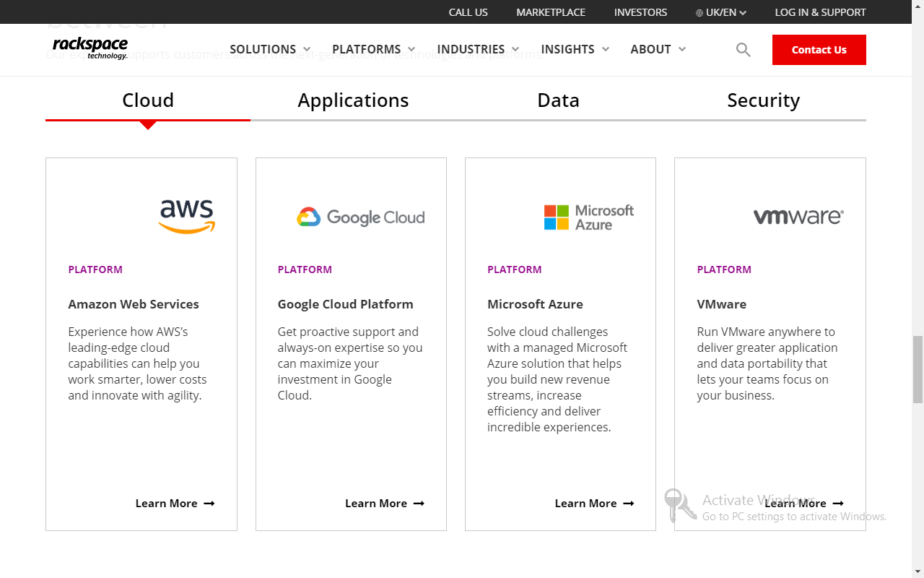
Task: Open the UK/EN language selector
Action: [721, 12]
